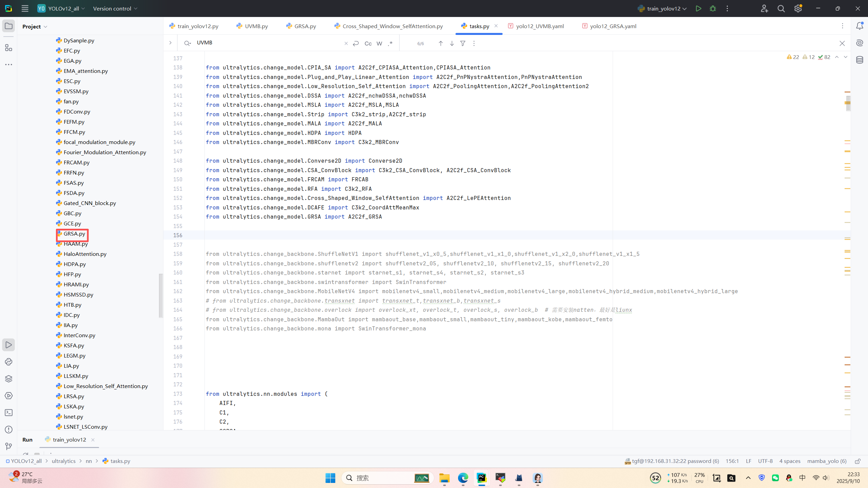Toggle Match Case in search bar
868x488 pixels.
point(368,43)
